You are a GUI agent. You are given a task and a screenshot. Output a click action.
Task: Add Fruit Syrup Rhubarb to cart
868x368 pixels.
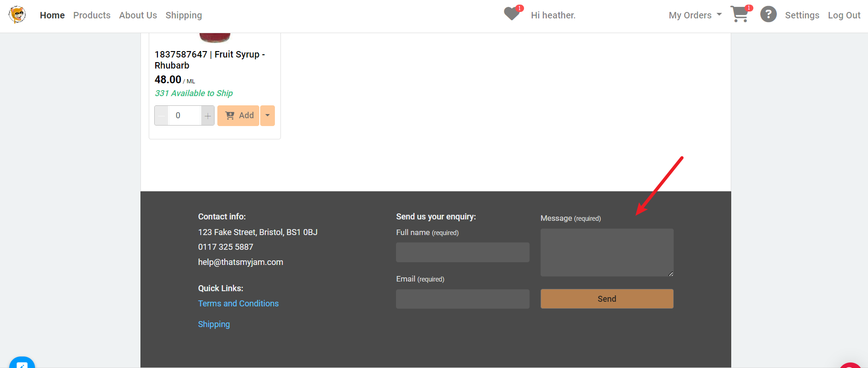click(239, 115)
